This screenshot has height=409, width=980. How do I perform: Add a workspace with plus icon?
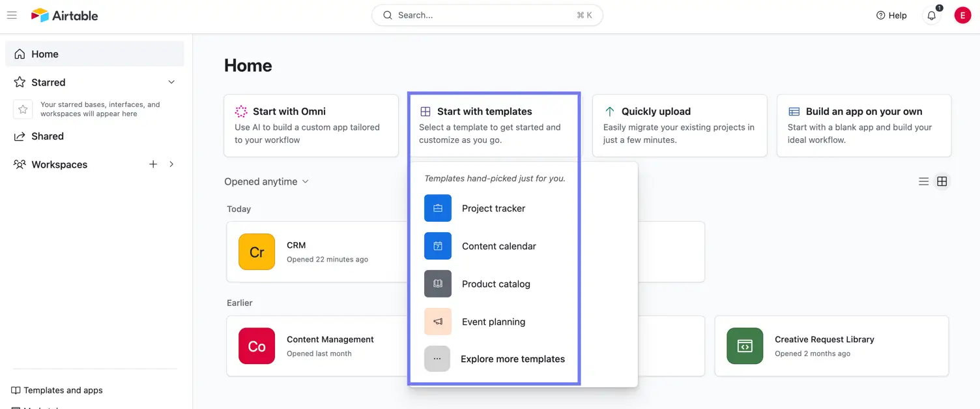153,164
